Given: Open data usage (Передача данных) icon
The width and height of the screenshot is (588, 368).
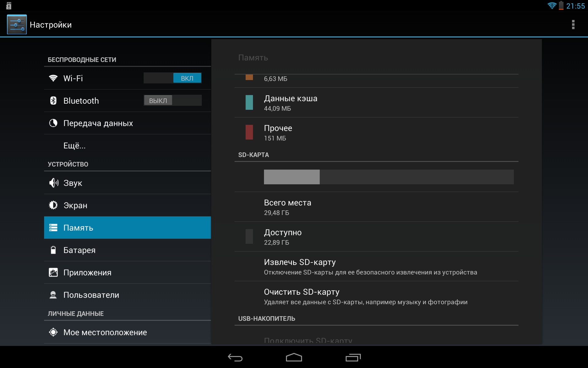Looking at the screenshot, I should (53, 123).
